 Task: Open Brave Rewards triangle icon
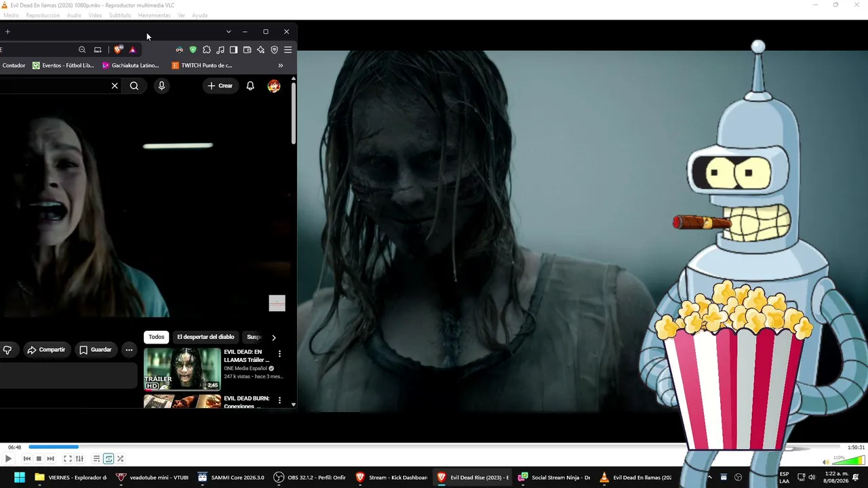pyautogui.click(x=132, y=49)
